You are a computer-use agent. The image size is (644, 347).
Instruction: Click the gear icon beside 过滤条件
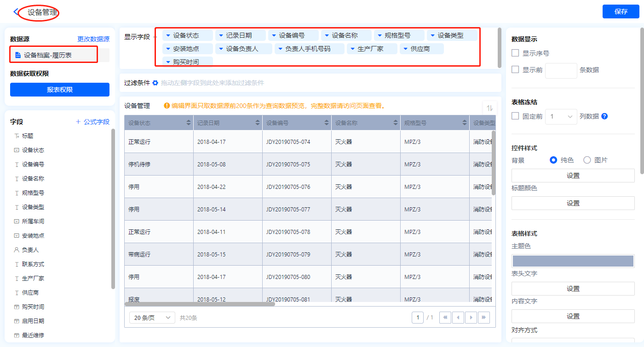pos(155,83)
